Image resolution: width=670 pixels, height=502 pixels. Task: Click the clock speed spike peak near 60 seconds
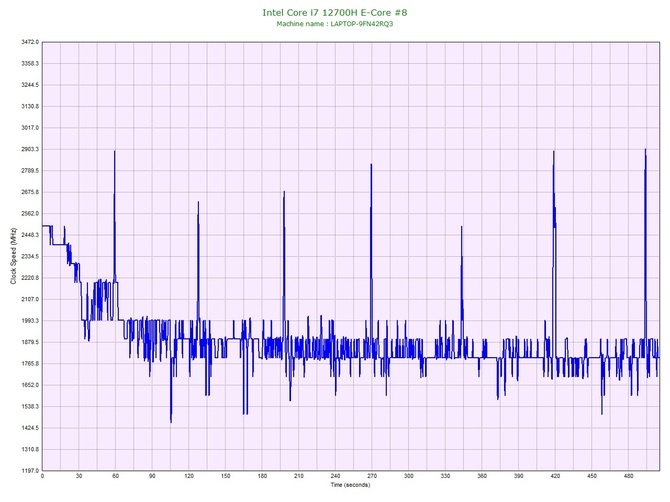point(115,152)
